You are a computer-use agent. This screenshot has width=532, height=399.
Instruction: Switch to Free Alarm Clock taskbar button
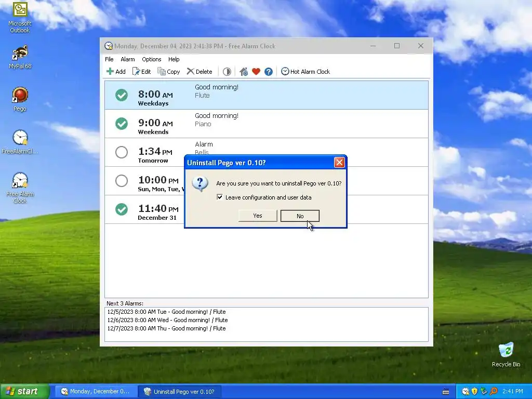click(96, 392)
